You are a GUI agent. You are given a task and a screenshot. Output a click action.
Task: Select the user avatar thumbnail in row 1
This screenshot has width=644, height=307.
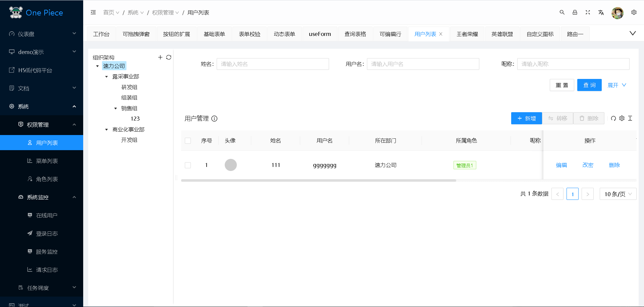231,165
